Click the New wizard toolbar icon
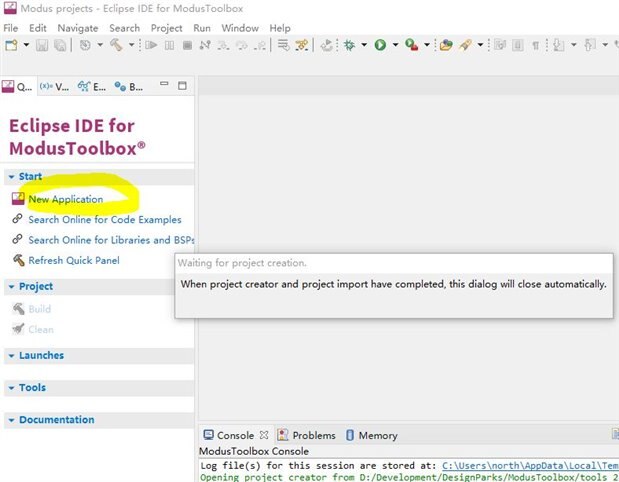This screenshot has height=482, width=619. click(x=11, y=45)
